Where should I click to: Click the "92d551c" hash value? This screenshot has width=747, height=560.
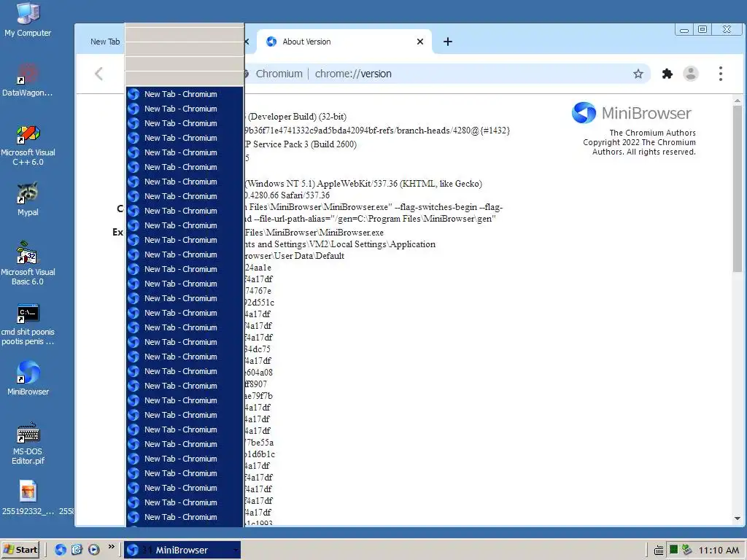pyautogui.click(x=260, y=303)
